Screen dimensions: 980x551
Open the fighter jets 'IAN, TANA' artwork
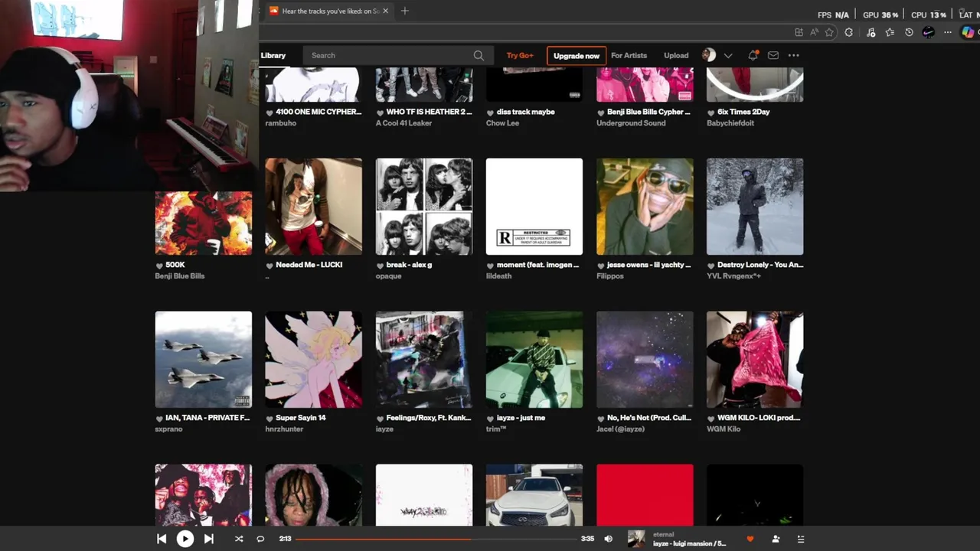204,360
